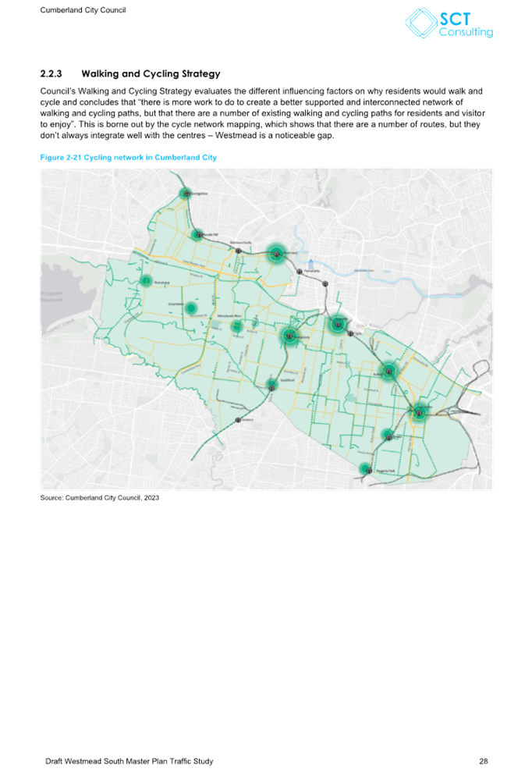Click the Toongabbie station marker on map
Viewport: 532px width, 772px height.
pyautogui.click(x=186, y=194)
